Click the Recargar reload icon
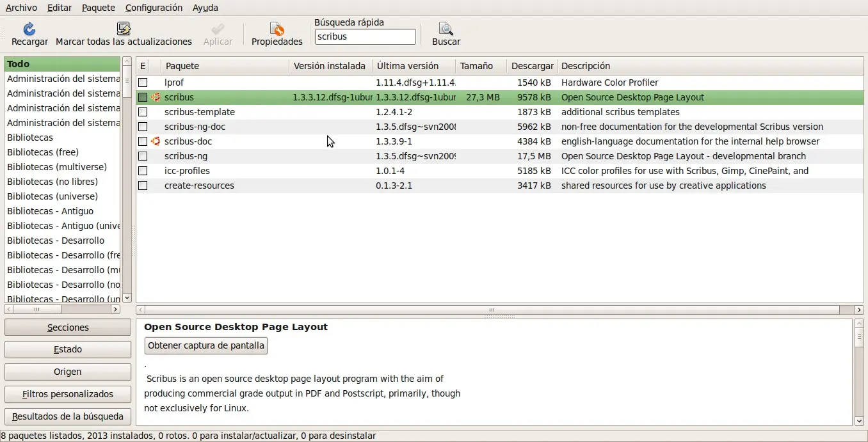Screen dimensions: 868x442 (x=29, y=29)
